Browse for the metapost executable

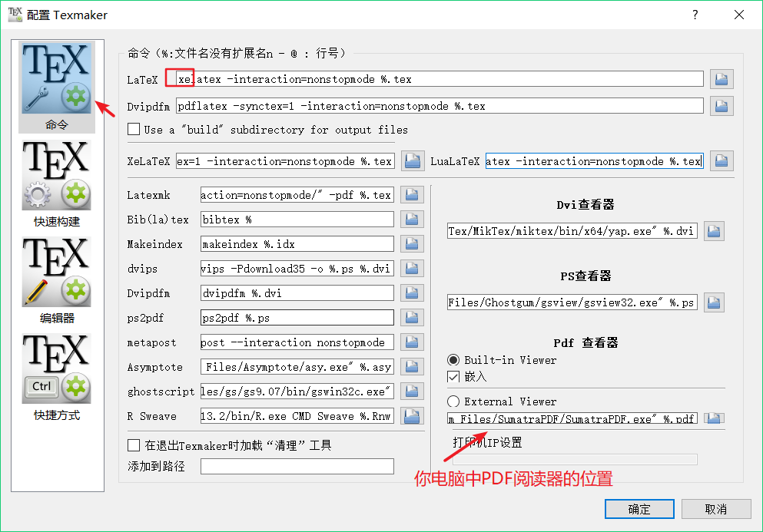tap(412, 342)
